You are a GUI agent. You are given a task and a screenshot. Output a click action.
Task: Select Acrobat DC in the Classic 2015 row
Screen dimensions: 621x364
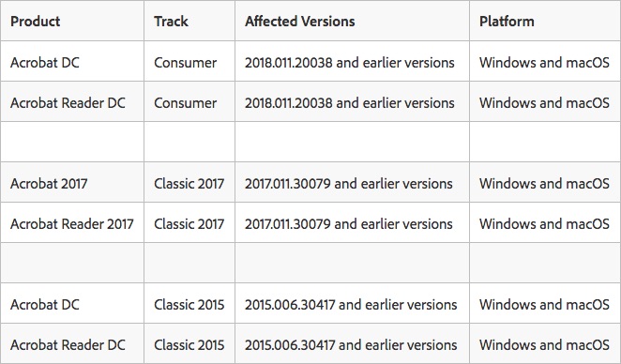(45, 305)
